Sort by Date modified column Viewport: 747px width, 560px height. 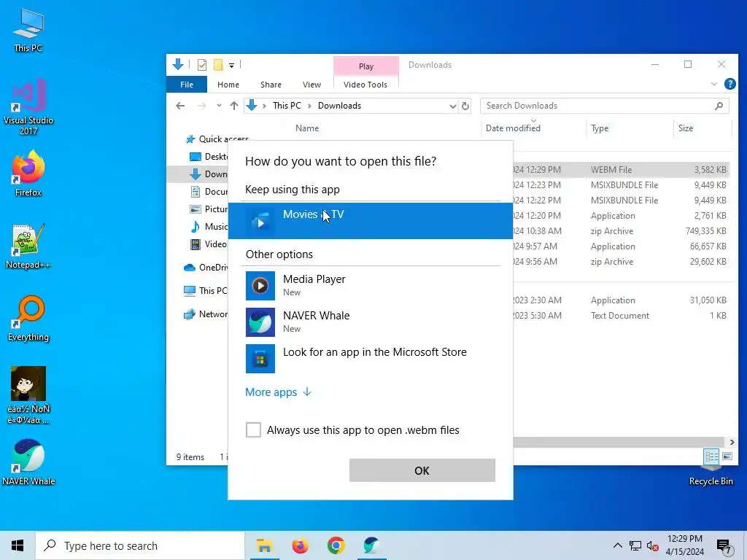click(513, 128)
